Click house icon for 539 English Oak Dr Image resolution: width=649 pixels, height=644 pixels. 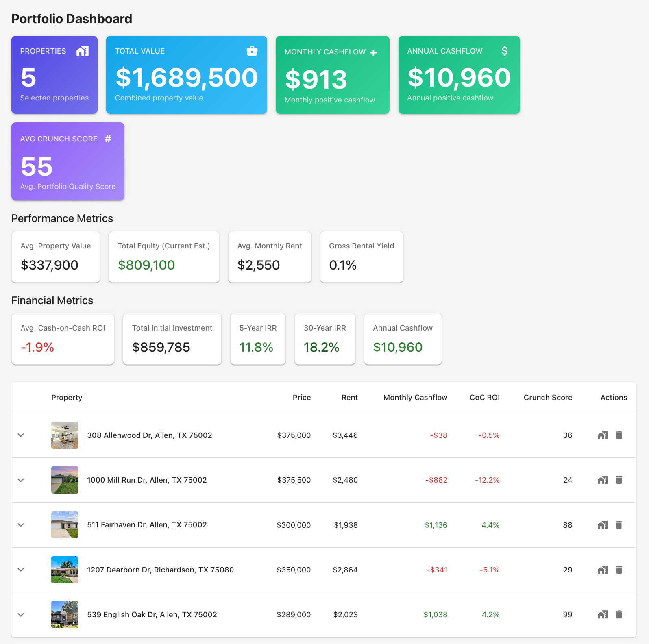[603, 614]
